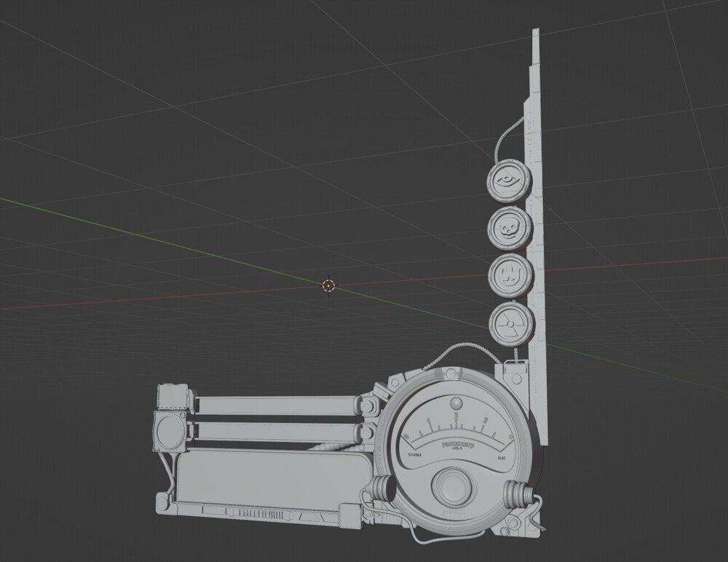Screen dimensions: 728x562
Task: Select the skull emblem medallion
Action: point(510,229)
